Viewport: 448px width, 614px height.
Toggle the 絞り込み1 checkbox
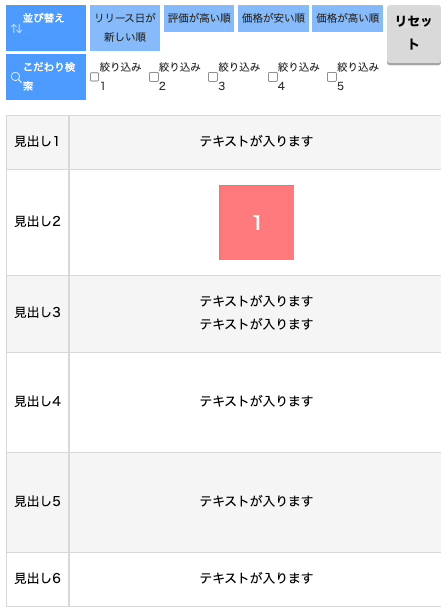pos(94,77)
